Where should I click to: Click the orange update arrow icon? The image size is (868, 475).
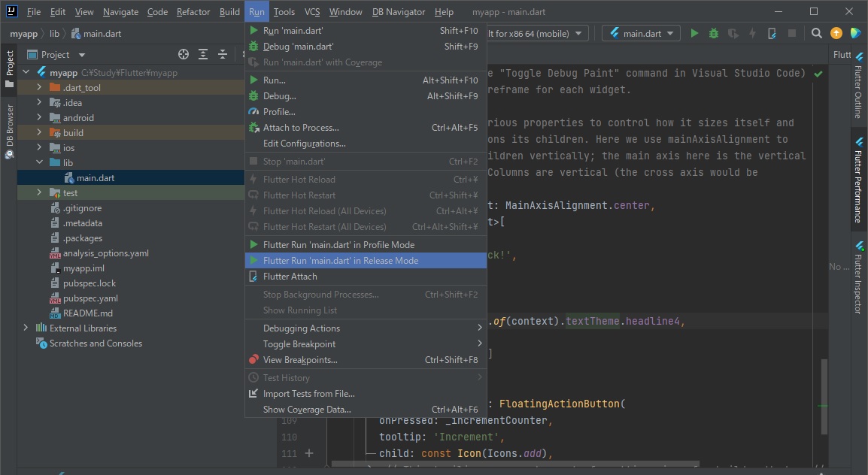coord(836,33)
